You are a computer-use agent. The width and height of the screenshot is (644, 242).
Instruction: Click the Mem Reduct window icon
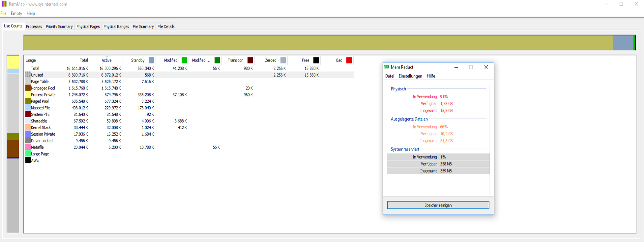(x=387, y=67)
